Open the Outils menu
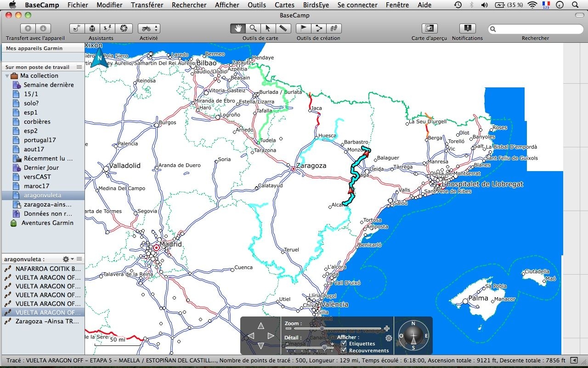588x368 pixels. 257,5
